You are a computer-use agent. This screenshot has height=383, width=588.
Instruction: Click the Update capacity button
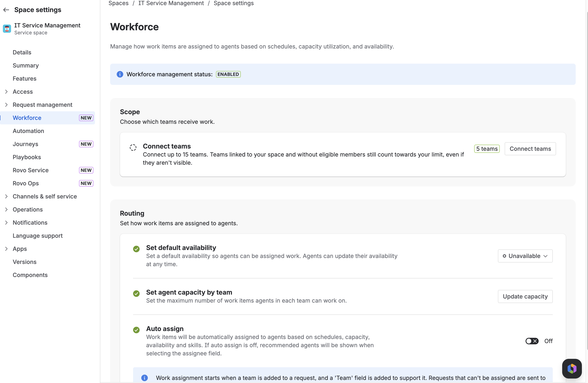[x=525, y=296]
